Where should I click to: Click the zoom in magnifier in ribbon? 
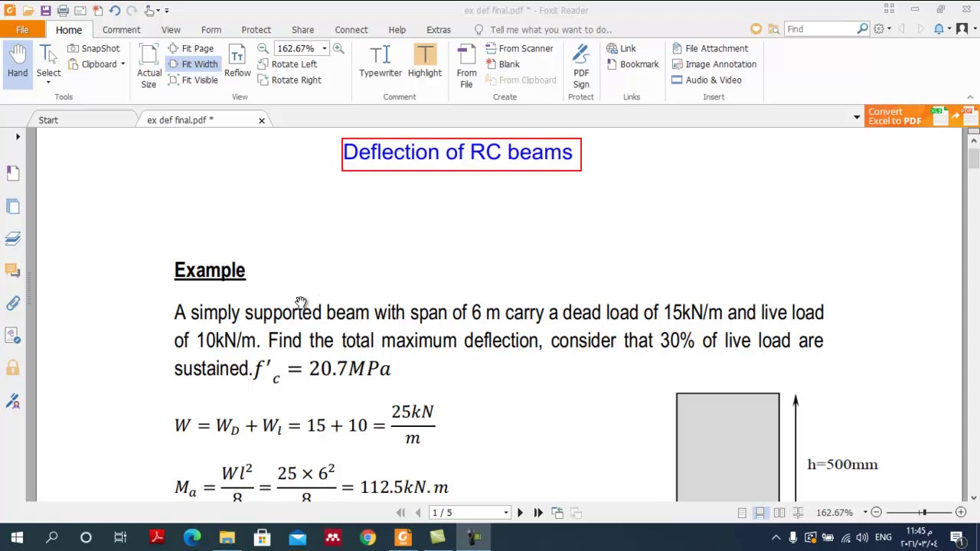[x=338, y=48]
